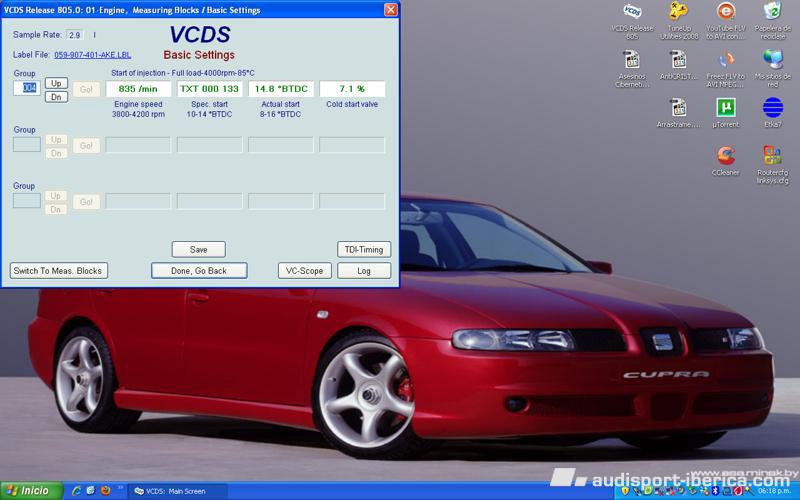Click the TXT 000 133 Spec. start value
The width and height of the screenshot is (800, 500).
pos(209,89)
